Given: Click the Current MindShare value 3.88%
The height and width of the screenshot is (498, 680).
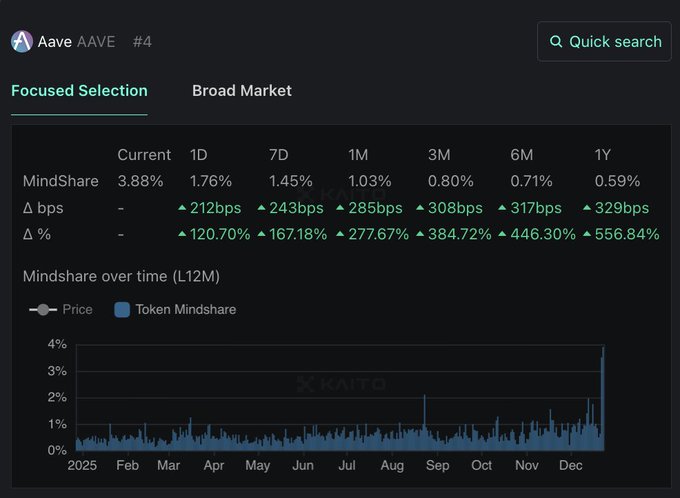Looking at the screenshot, I should [x=140, y=181].
